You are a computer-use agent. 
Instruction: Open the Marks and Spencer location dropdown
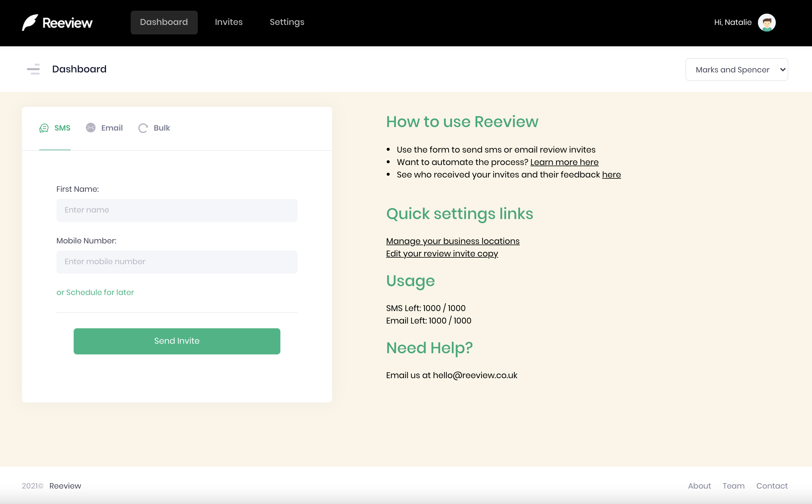736,69
